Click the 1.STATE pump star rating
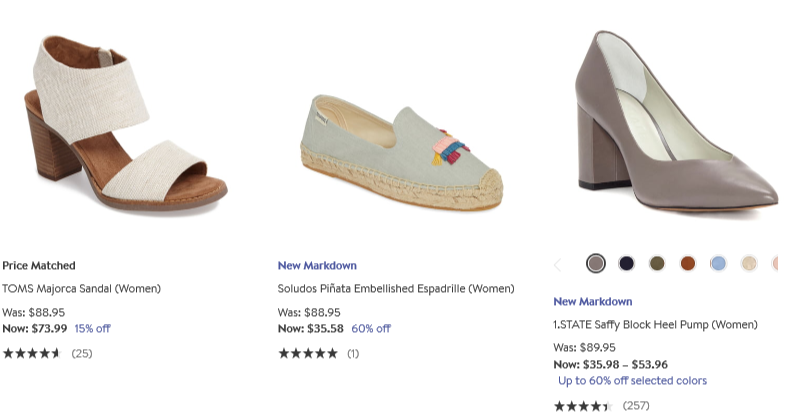This screenshot has width=785, height=416. coord(583,406)
